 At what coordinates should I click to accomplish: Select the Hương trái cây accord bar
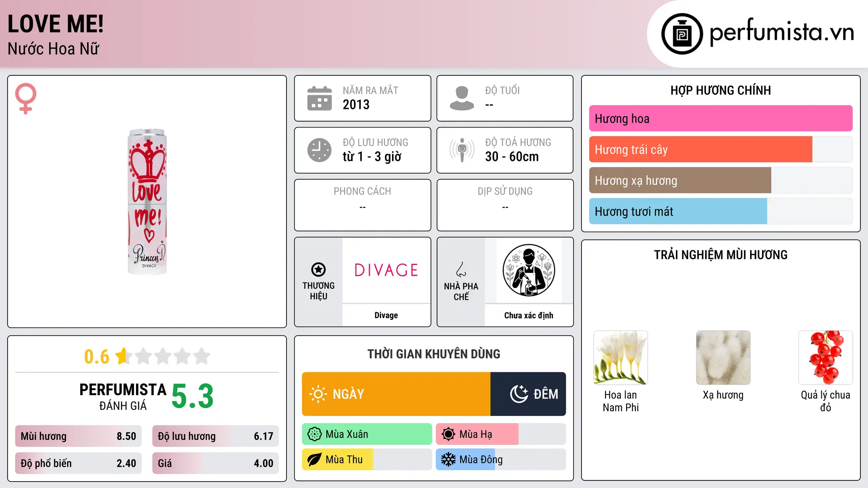[721, 150]
